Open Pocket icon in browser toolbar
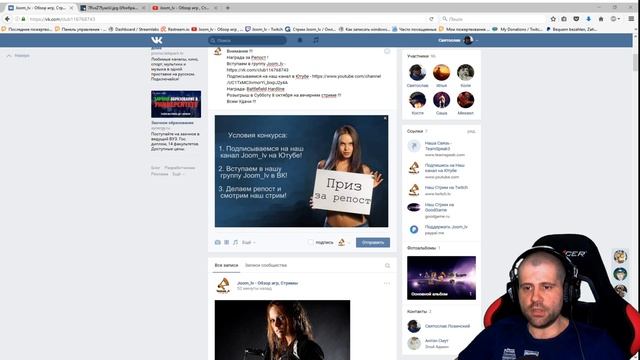Screen dimensions: 640x360 point(576,19)
